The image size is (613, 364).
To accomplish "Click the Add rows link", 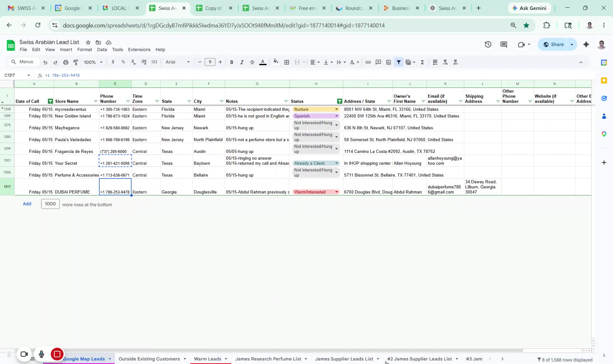I will [27, 204].
